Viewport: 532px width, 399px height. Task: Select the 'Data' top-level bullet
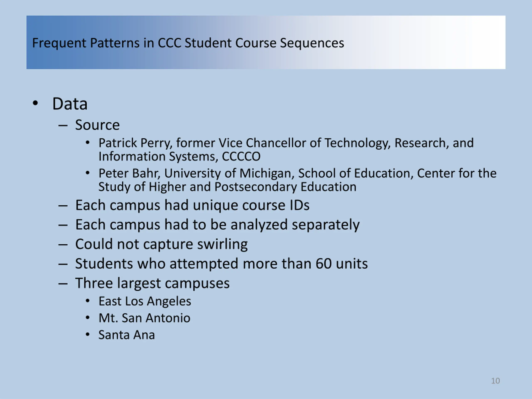(70, 104)
